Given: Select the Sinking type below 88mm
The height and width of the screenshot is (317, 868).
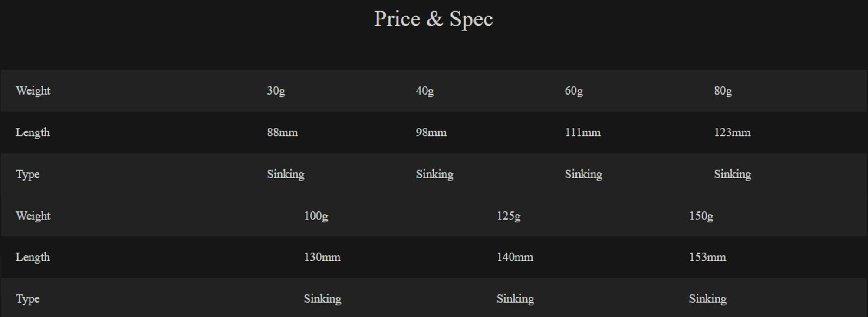Looking at the screenshot, I should (x=286, y=174).
